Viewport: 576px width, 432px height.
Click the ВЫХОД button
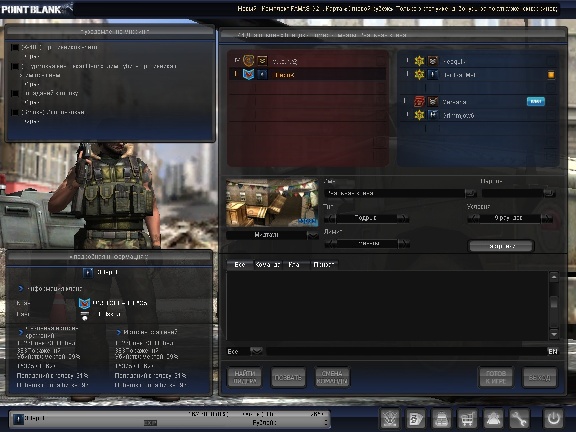click(x=540, y=377)
